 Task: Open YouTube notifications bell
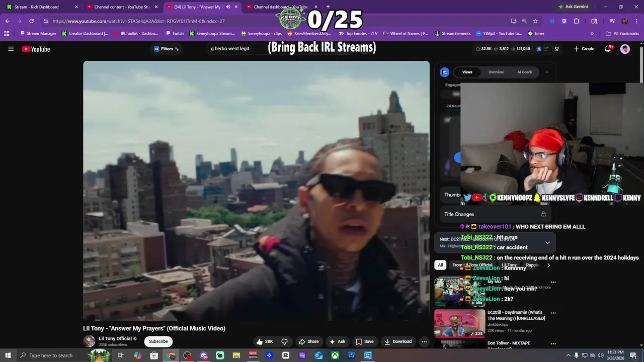608,49
